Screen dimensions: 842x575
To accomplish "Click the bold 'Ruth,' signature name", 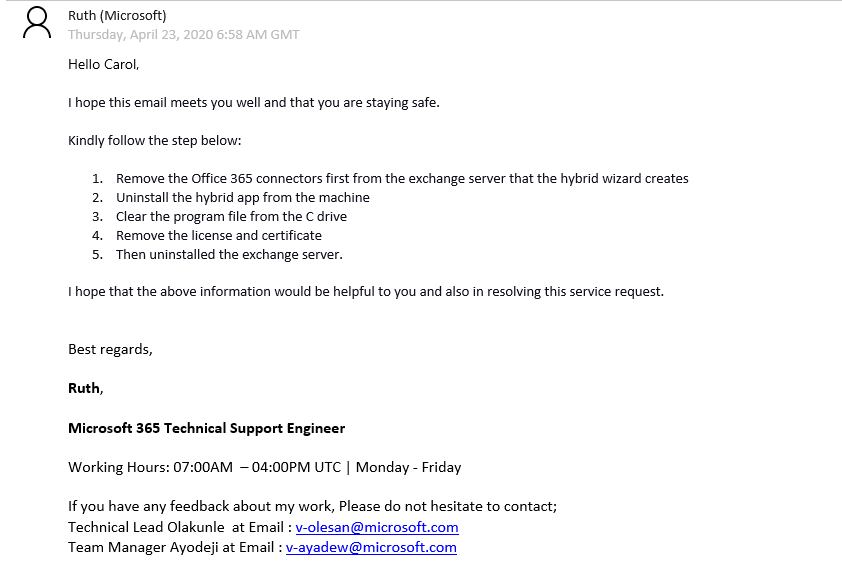I will (x=86, y=388).
